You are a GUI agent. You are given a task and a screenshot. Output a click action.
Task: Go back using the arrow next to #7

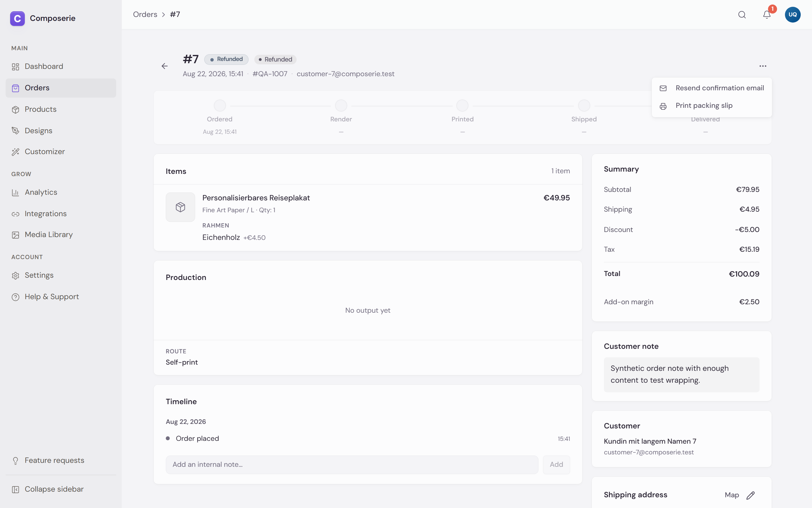[164, 66]
